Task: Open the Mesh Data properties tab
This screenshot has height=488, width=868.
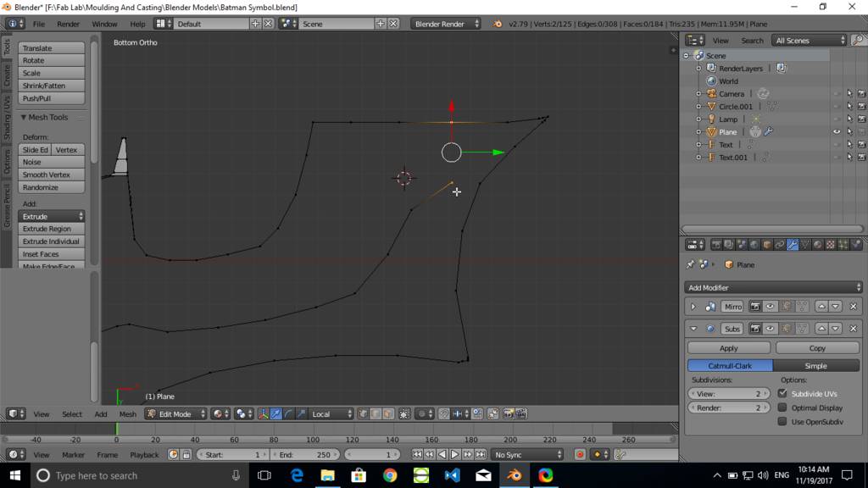Action: (805, 245)
